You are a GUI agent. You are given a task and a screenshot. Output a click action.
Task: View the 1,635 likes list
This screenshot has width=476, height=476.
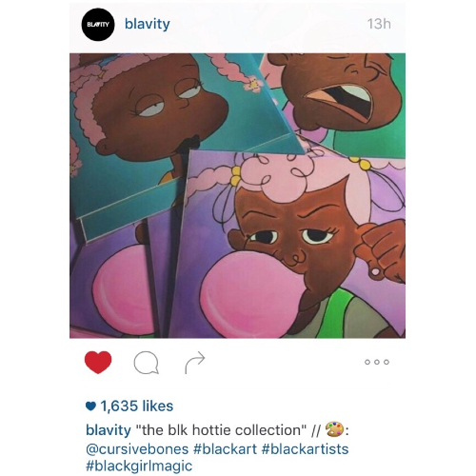[x=137, y=406]
